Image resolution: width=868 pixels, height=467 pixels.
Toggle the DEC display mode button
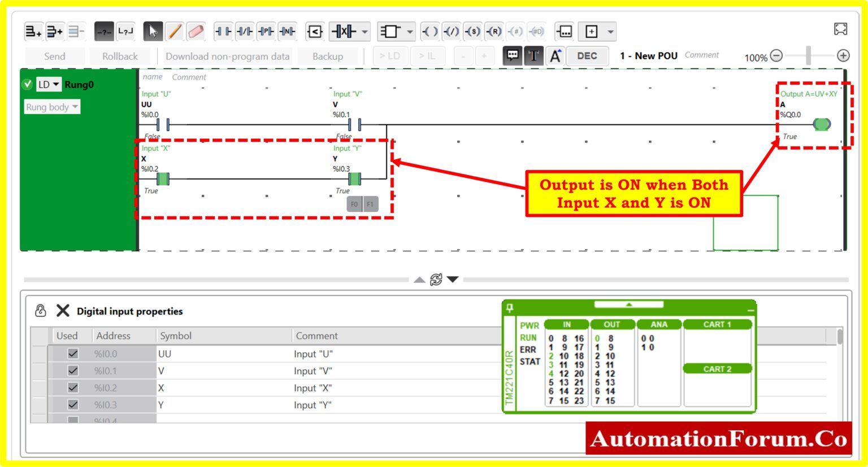[x=588, y=55]
